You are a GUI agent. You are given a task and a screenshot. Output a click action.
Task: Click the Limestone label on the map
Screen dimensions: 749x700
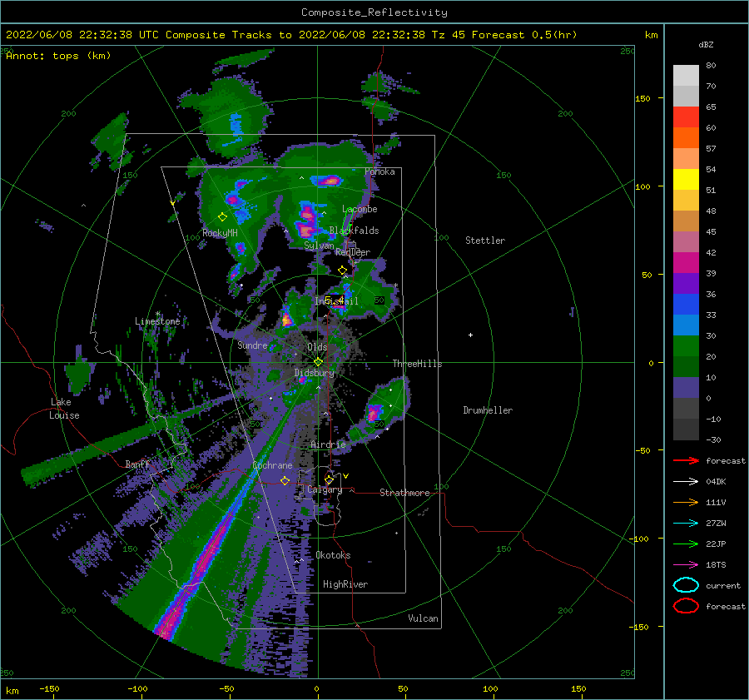pyautogui.click(x=157, y=321)
